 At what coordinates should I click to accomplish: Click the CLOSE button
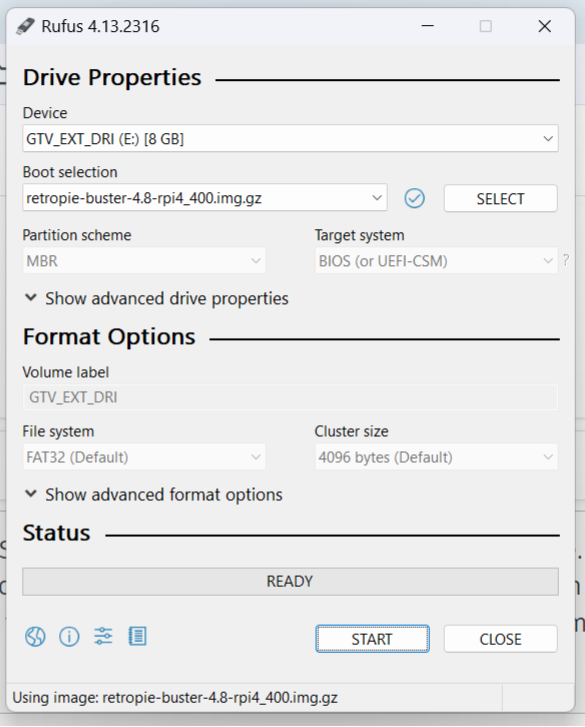coord(501,639)
